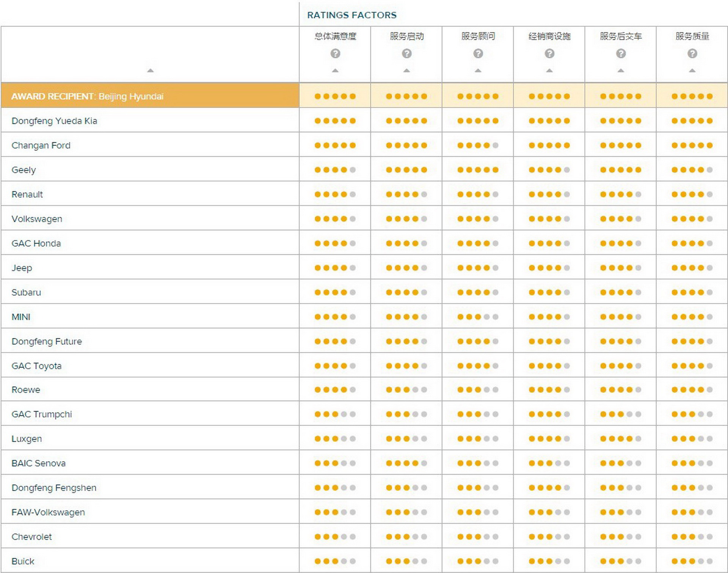728x573 pixels.
Task: Open help icon under 服务启动 column
Action: point(406,53)
